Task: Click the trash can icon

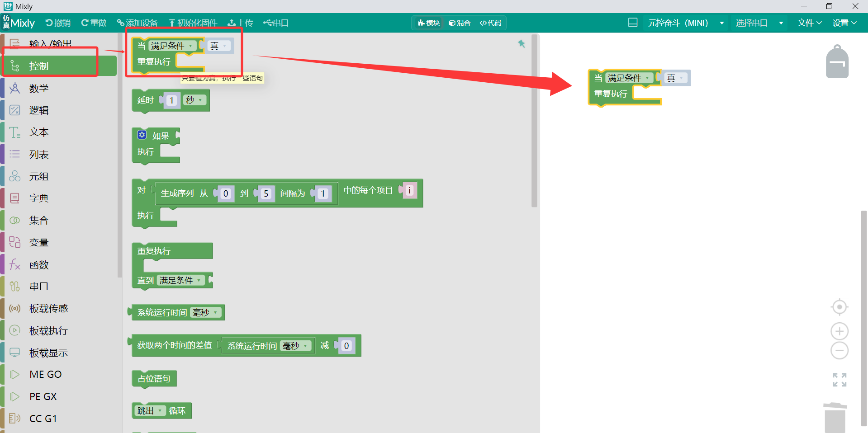Action: (x=835, y=418)
